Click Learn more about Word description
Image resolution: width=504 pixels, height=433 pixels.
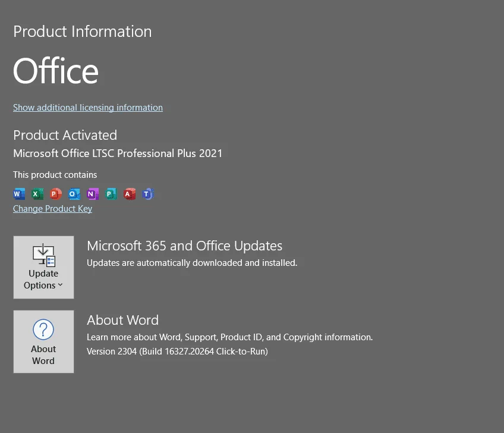(x=229, y=337)
